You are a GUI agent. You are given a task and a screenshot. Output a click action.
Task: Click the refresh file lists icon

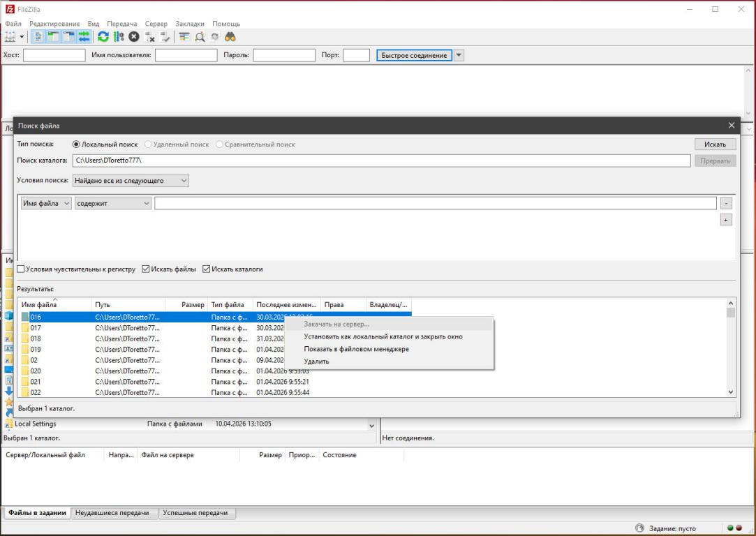103,37
